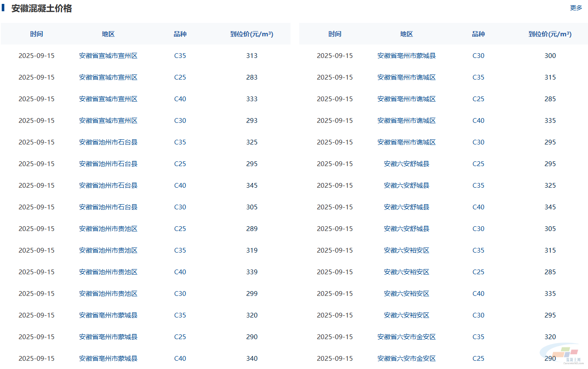This screenshot has height=369, width=588.
Task: Open 池州市贵池区 link priced at 289
Action: [108, 229]
